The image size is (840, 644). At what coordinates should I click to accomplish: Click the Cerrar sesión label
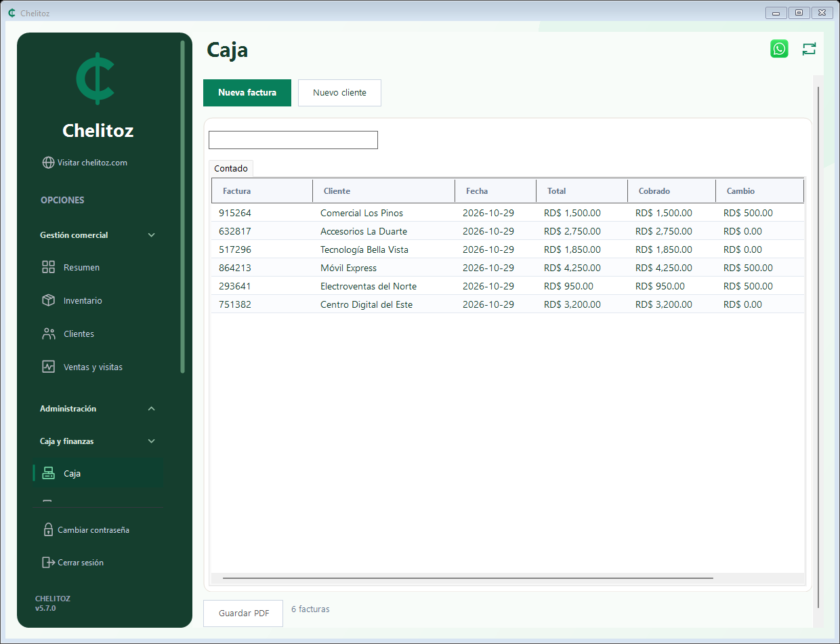coord(81,563)
